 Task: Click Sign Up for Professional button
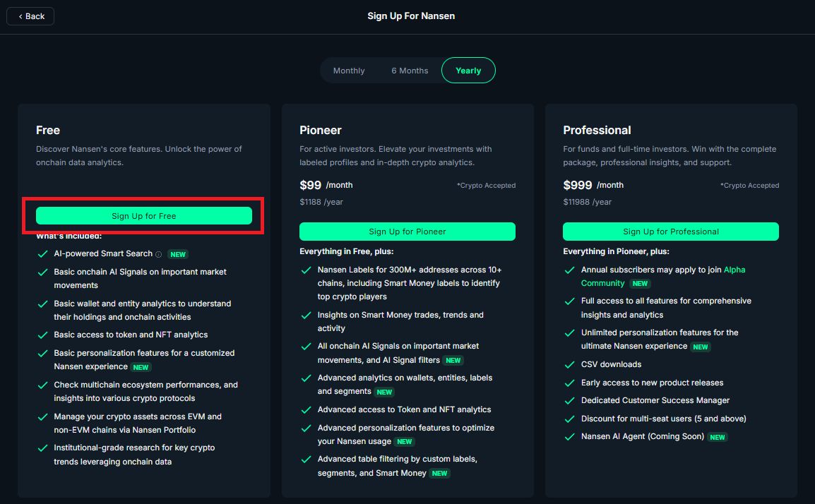pos(671,232)
